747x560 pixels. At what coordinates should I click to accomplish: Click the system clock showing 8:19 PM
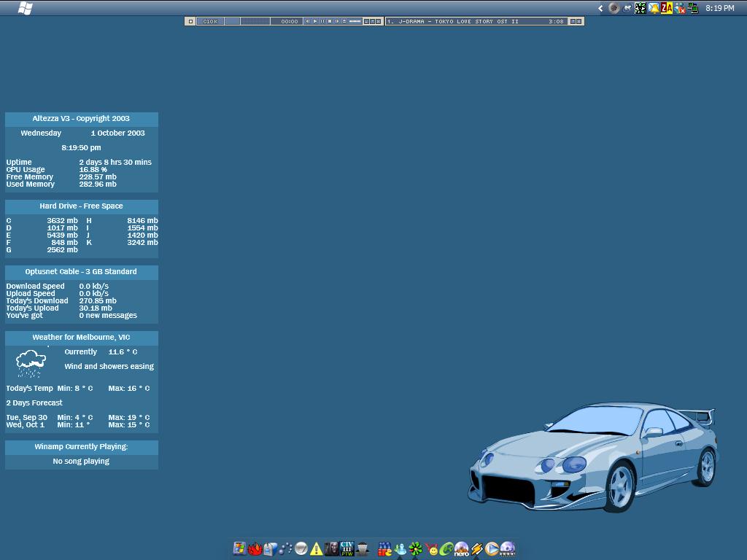point(719,8)
